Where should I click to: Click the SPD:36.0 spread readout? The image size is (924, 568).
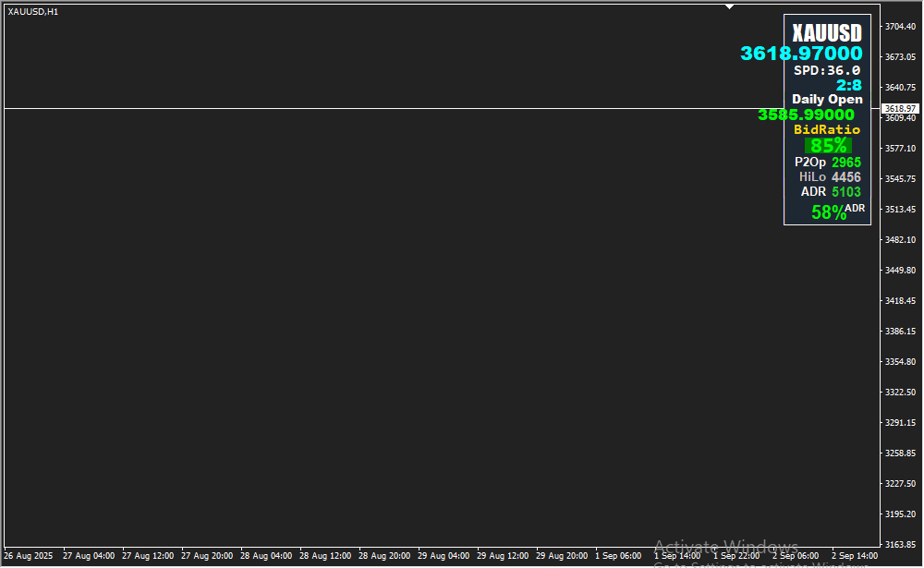coord(827,70)
